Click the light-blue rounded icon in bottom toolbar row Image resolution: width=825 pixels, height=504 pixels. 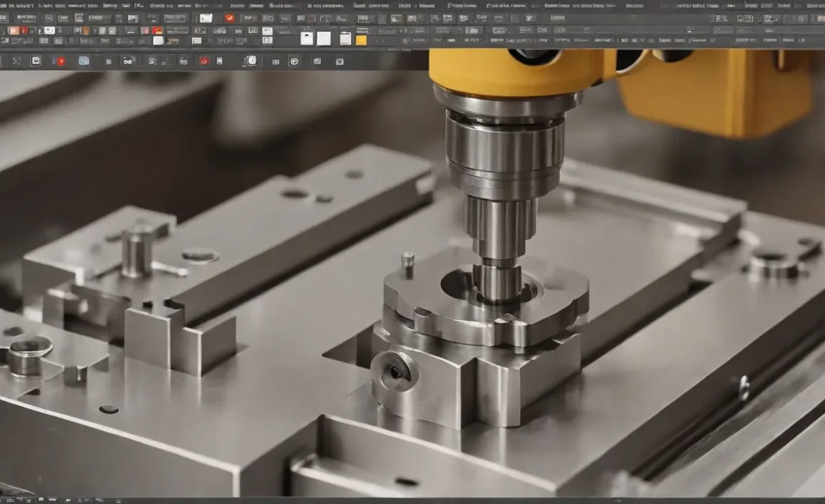coord(84,61)
